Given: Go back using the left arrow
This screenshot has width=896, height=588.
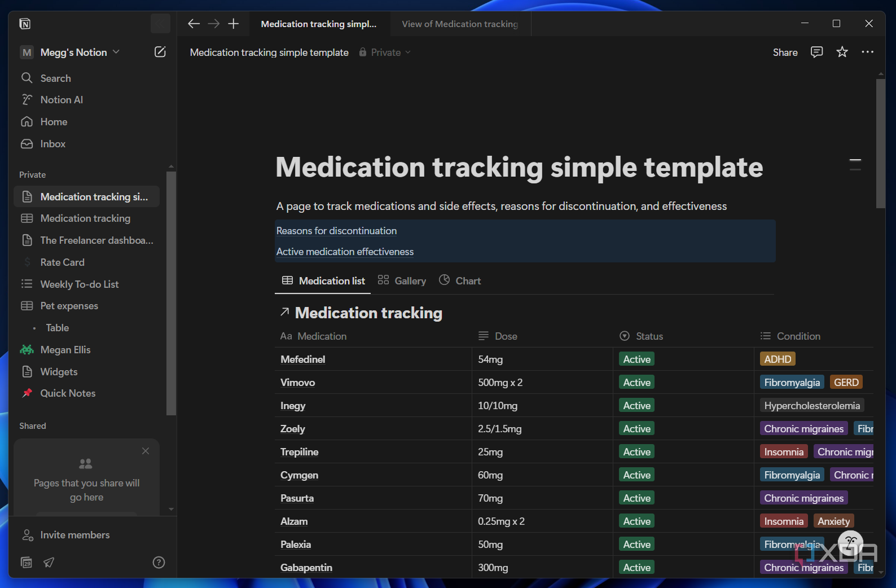Looking at the screenshot, I should (194, 24).
